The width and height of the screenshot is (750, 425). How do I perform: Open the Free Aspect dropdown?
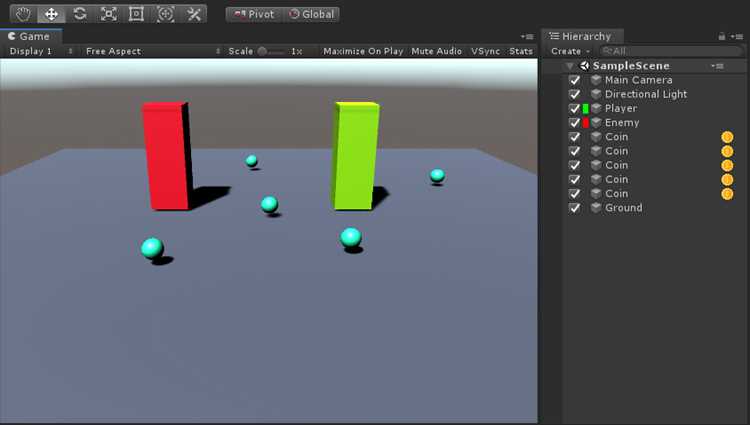[153, 51]
